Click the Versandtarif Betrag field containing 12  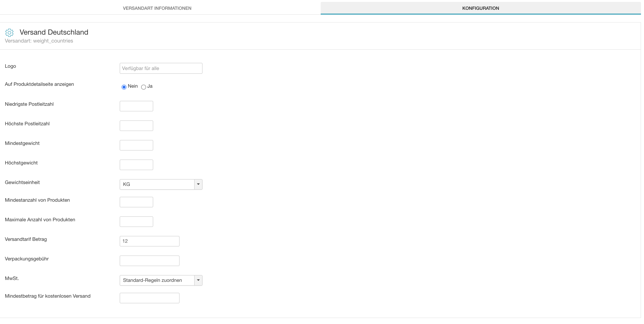click(x=149, y=241)
